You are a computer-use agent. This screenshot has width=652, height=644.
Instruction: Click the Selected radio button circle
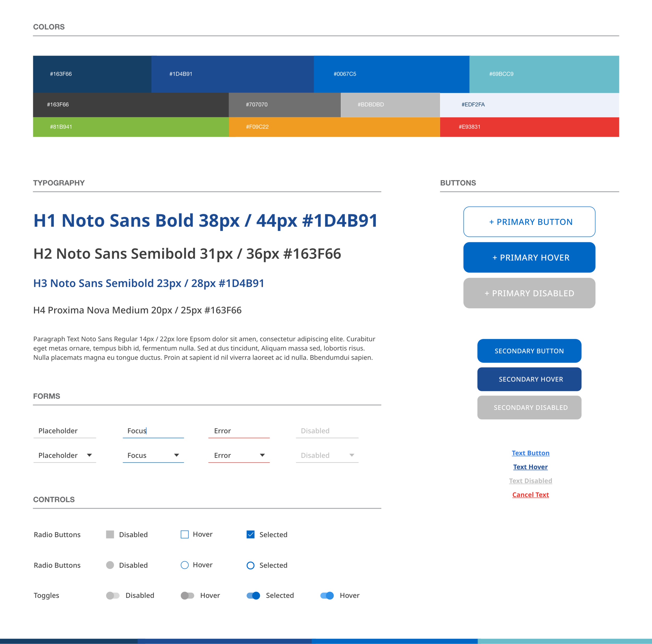[x=250, y=566]
